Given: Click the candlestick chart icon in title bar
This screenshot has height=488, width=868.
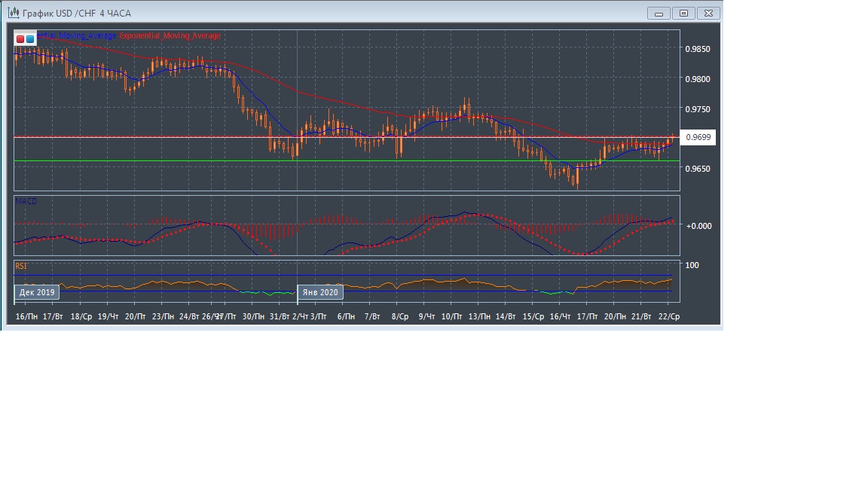Looking at the screenshot, I should [13, 14].
